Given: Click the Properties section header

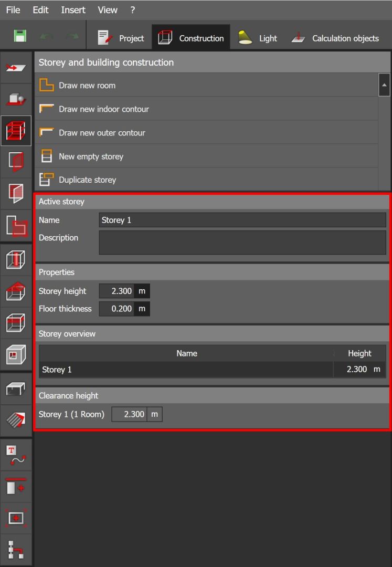Looking at the screenshot, I should coord(213,272).
